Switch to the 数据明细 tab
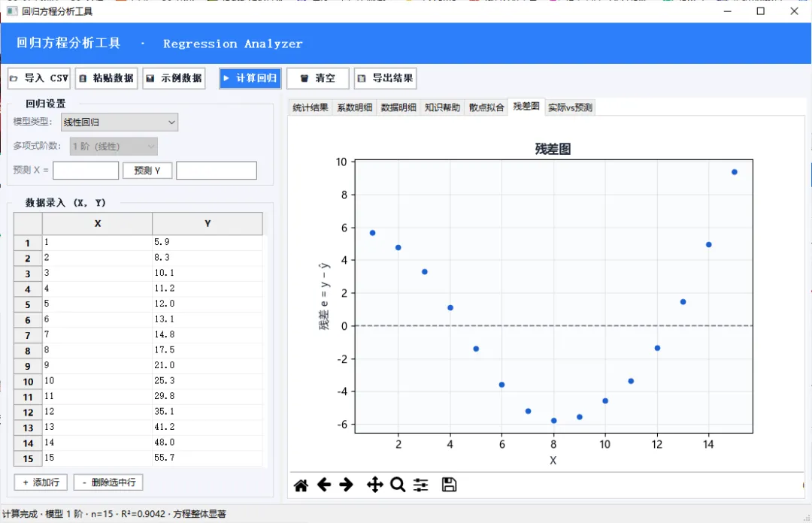Image resolution: width=812 pixels, height=523 pixels. point(398,107)
